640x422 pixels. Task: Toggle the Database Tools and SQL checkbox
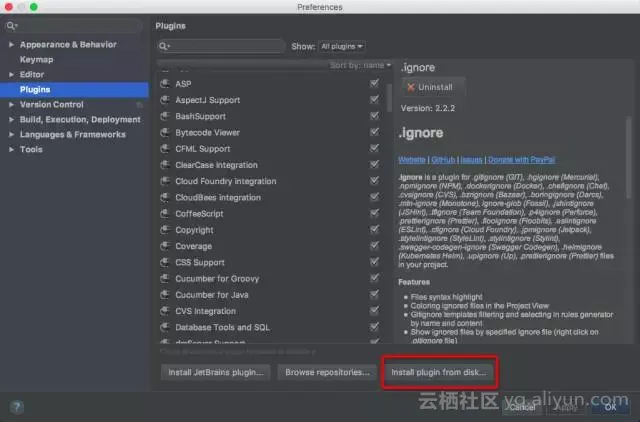pos(374,326)
